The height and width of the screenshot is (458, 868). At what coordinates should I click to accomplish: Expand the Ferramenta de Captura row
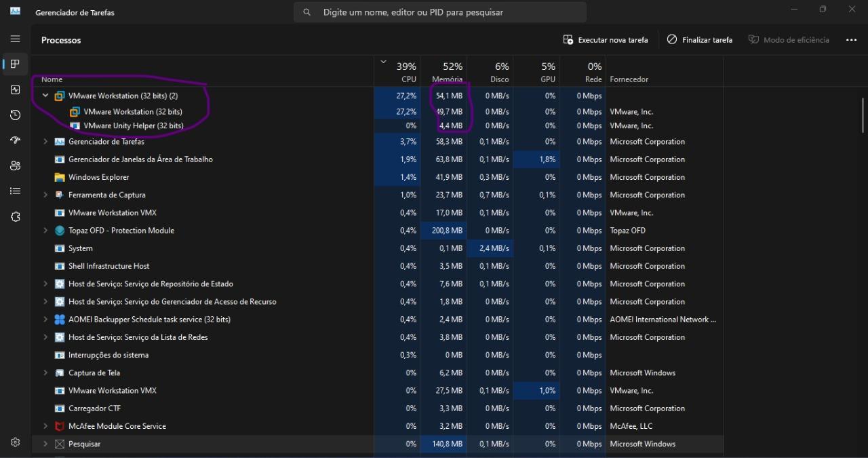pyautogui.click(x=45, y=195)
